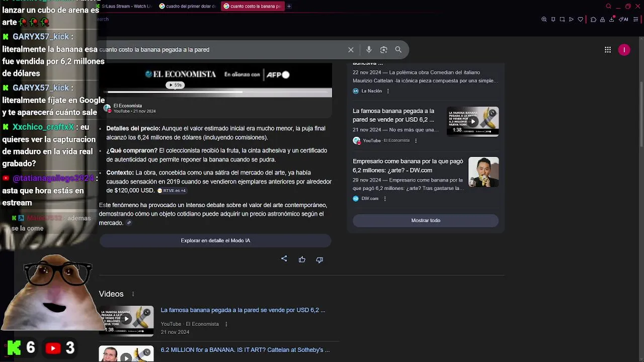
Task: Start voice search with the microphone icon
Action: point(369,50)
